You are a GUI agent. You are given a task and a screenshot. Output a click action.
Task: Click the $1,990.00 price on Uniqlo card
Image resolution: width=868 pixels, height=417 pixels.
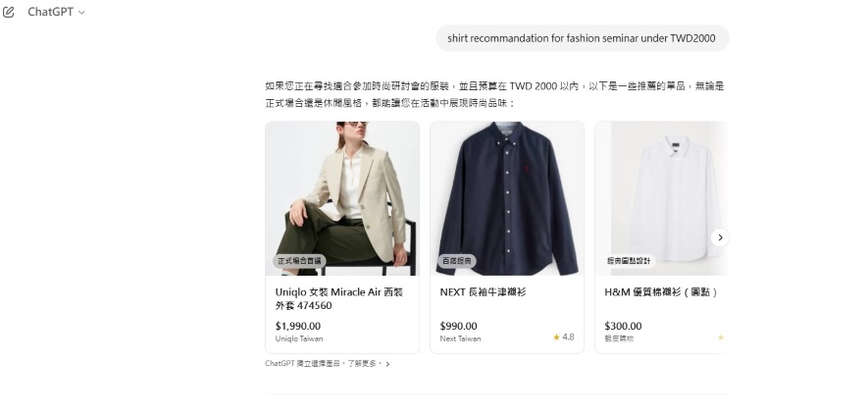(298, 326)
